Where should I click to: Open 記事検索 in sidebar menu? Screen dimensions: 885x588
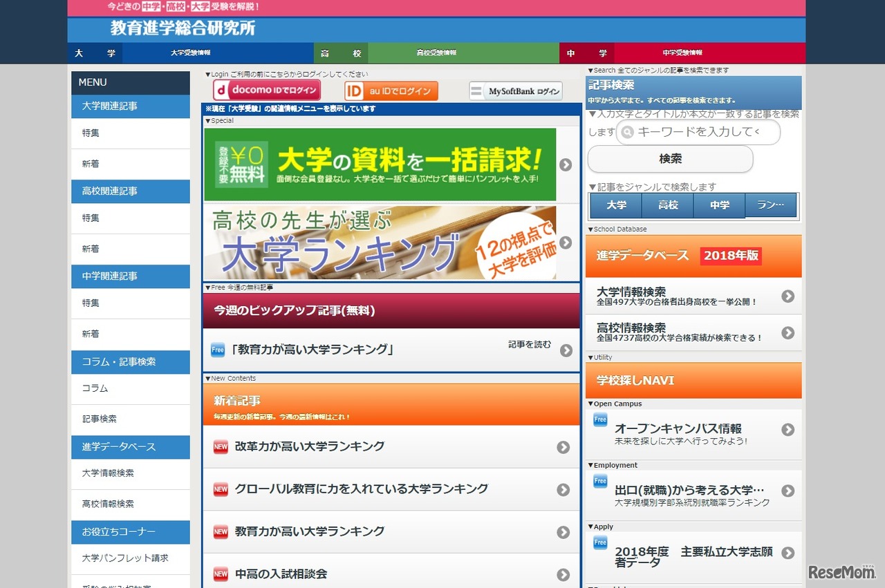[131, 419]
